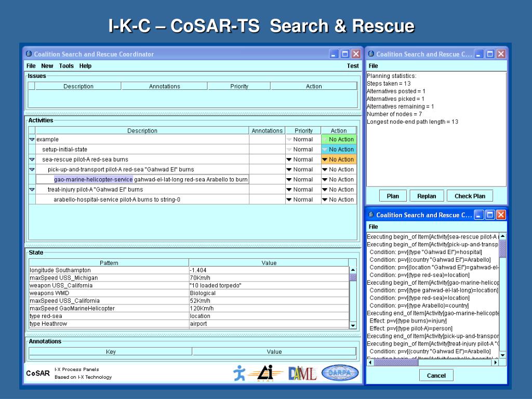Click the State table scroll down arrow
Screen dimensions: 532x399
[x=353, y=326]
